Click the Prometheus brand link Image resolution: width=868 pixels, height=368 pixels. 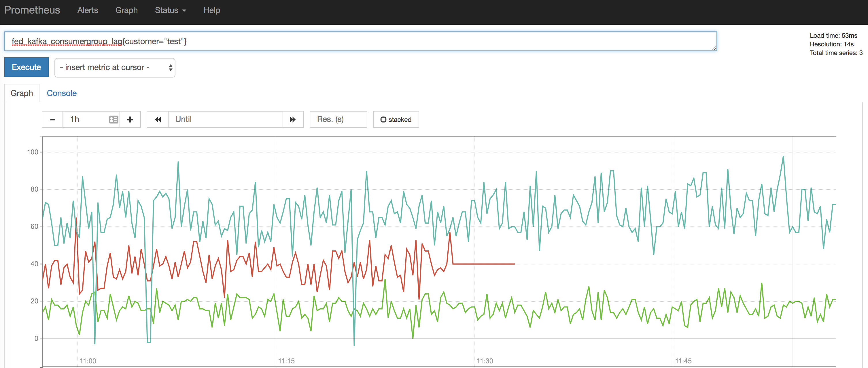tap(32, 10)
